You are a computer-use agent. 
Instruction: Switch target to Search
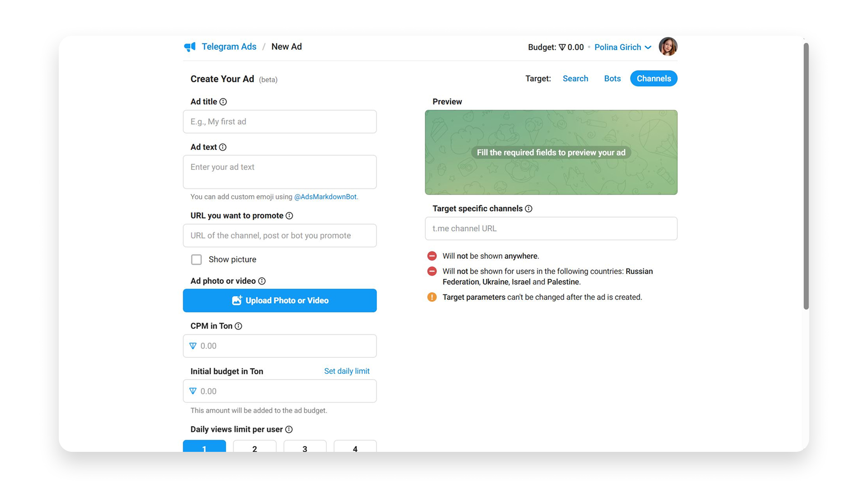coord(575,79)
